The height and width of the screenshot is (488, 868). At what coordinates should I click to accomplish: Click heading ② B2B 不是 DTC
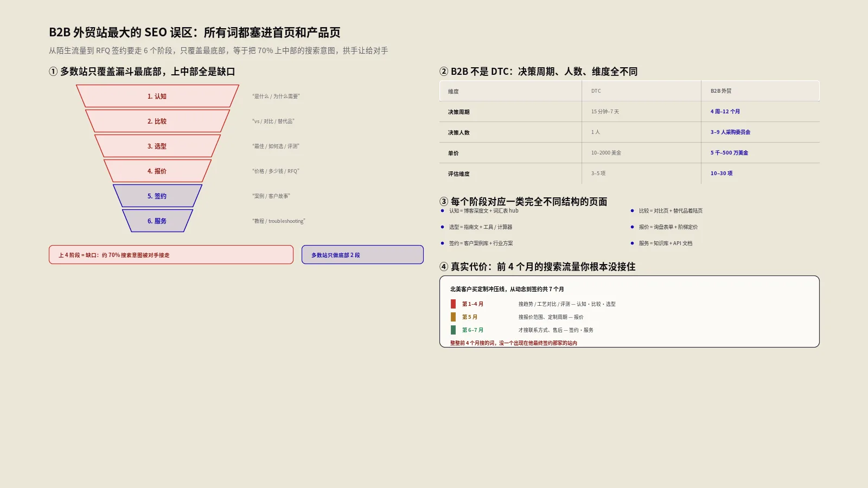pos(539,72)
